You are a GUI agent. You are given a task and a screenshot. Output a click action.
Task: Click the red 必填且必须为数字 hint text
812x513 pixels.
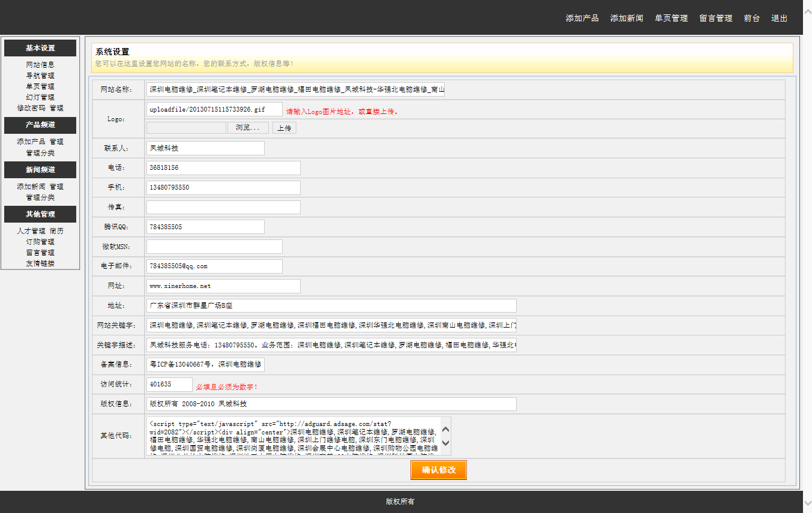(227, 386)
